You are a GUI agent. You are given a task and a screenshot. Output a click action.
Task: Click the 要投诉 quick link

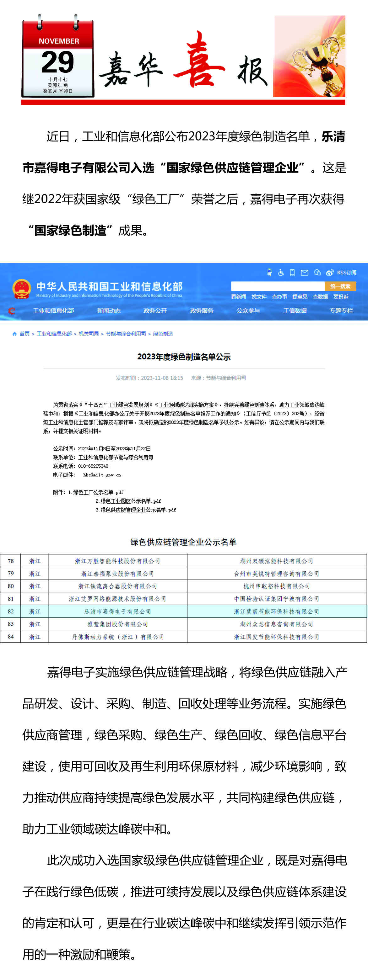341,297
